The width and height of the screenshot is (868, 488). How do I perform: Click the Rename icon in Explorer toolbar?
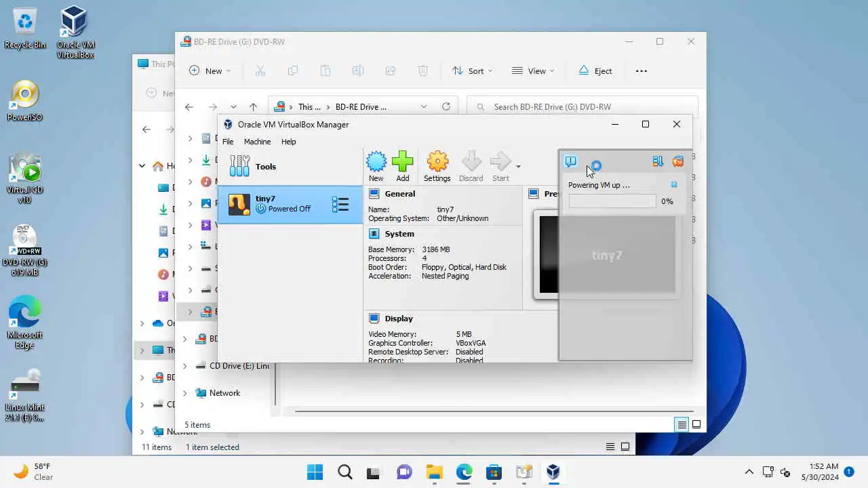[358, 70]
